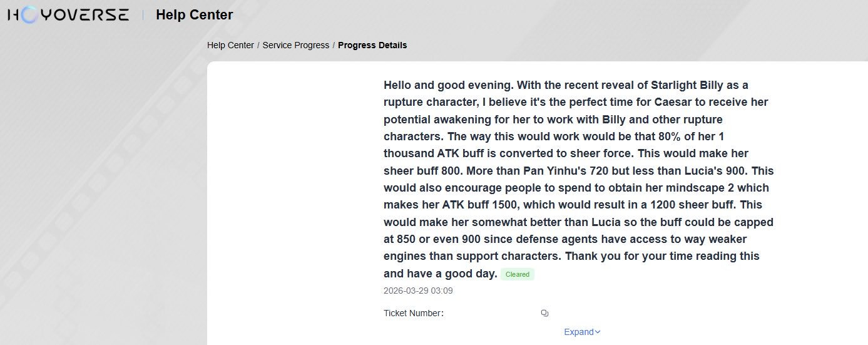Viewport: 868px width, 345px height.
Task: Click the slash separator before Progress Details
Action: click(x=334, y=45)
